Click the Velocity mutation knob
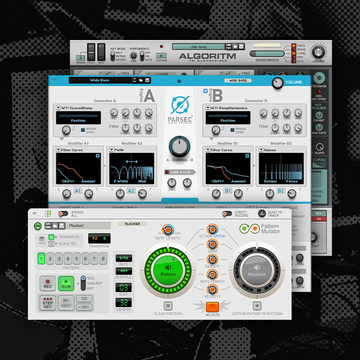 pos(212,289)
